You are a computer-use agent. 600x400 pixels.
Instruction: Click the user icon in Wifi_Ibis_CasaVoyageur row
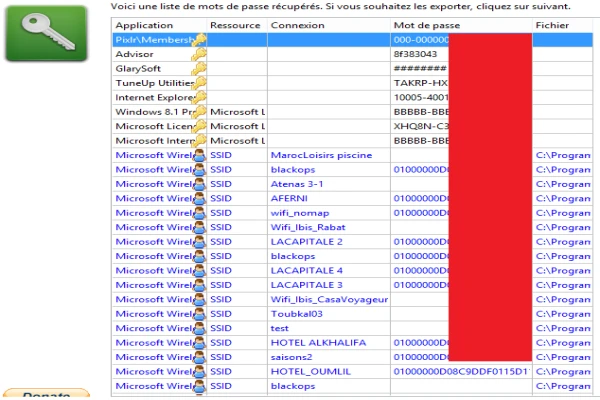[x=199, y=300]
